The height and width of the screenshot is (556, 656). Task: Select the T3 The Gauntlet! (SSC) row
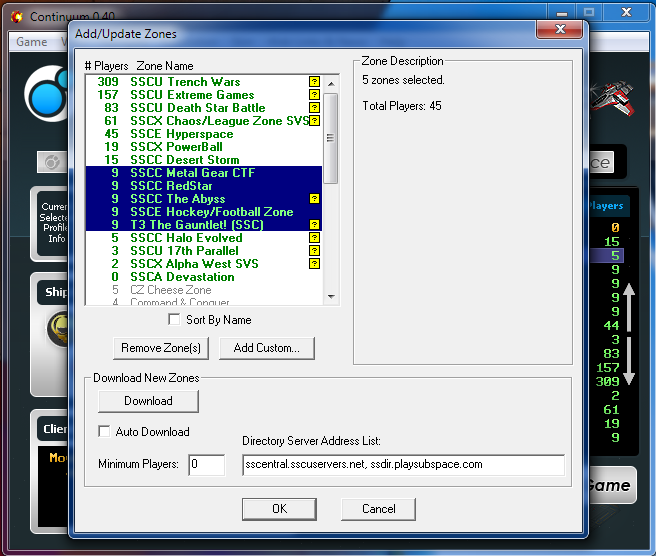tap(204, 224)
